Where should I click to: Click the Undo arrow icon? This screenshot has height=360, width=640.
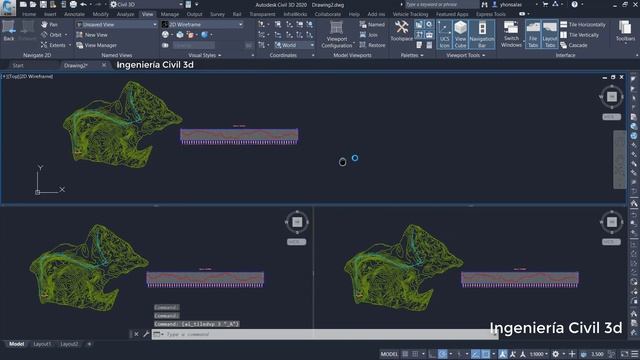pyautogui.click(x=83, y=4)
